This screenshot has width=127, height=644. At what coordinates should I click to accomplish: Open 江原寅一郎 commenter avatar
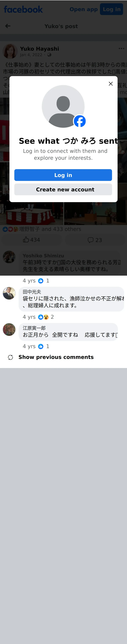pyautogui.click(x=9, y=330)
